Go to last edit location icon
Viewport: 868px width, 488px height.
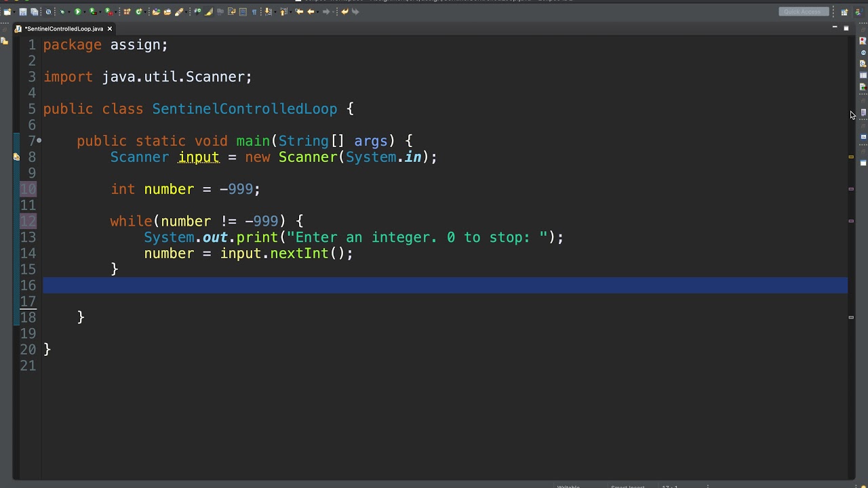(299, 12)
